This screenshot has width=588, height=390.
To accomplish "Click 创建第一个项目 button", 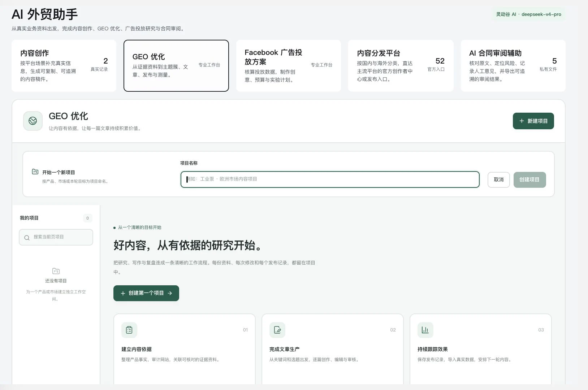I will tap(146, 293).
